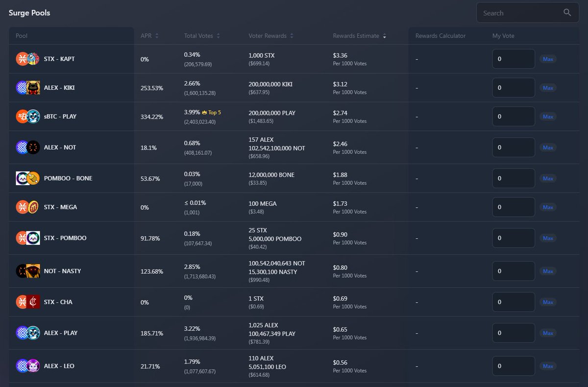Click the Pool column header
This screenshot has height=387, width=588.
22,36
